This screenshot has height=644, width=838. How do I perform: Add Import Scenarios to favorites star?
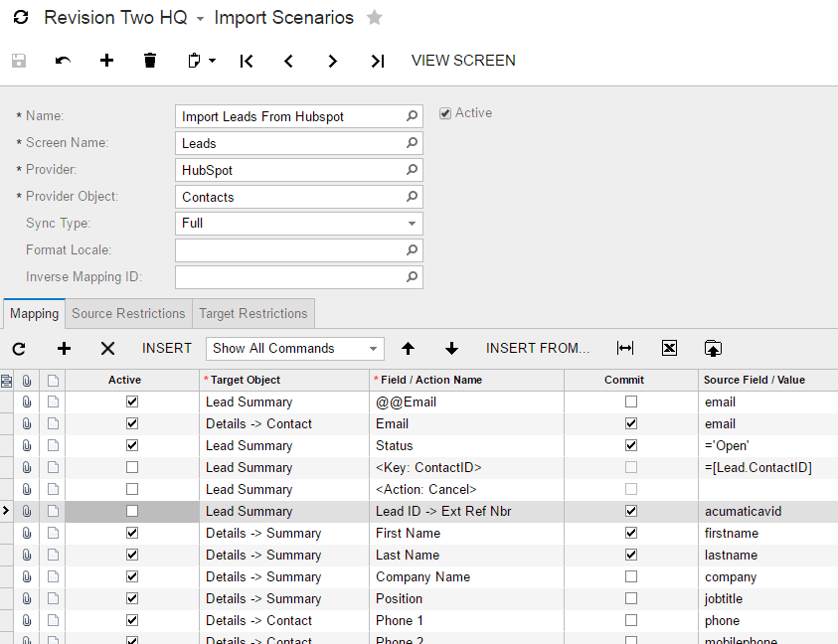(375, 18)
